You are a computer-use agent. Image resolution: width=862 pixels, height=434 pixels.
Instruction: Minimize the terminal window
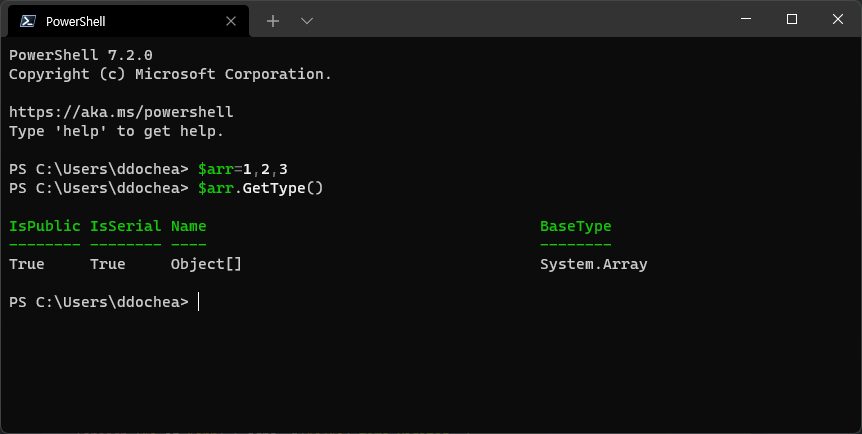746,19
